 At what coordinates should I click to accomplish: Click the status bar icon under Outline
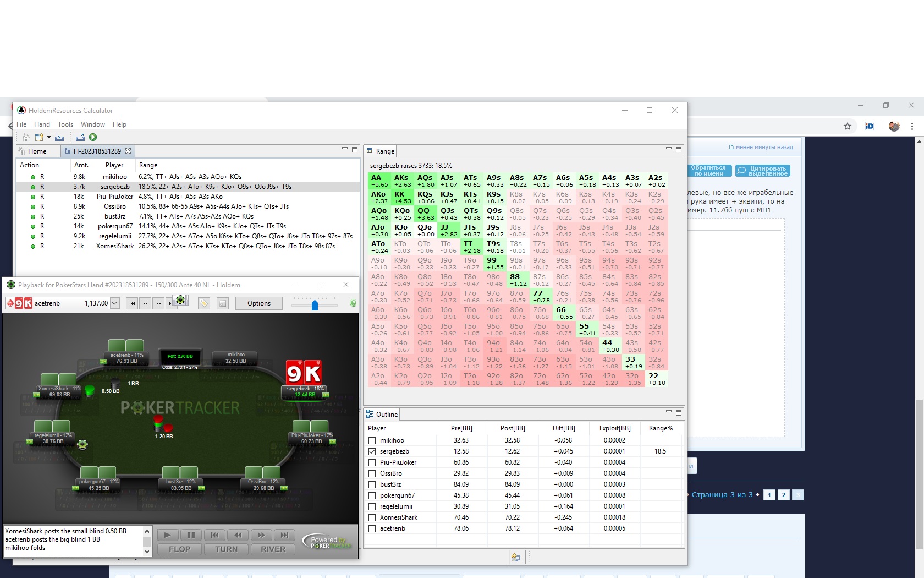[x=515, y=558]
